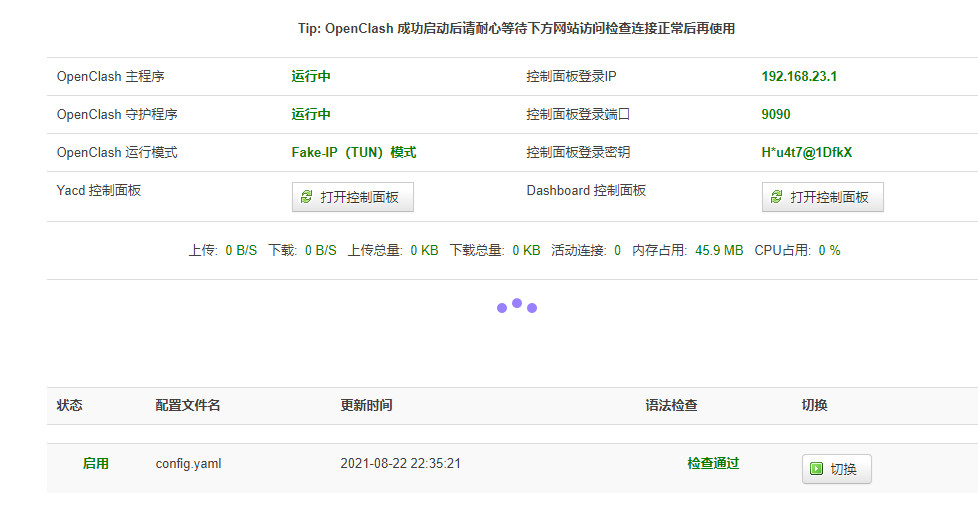Select the control panel IP 192.168.23.1
The height and width of the screenshot is (529, 978).
[x=799, y=77]
